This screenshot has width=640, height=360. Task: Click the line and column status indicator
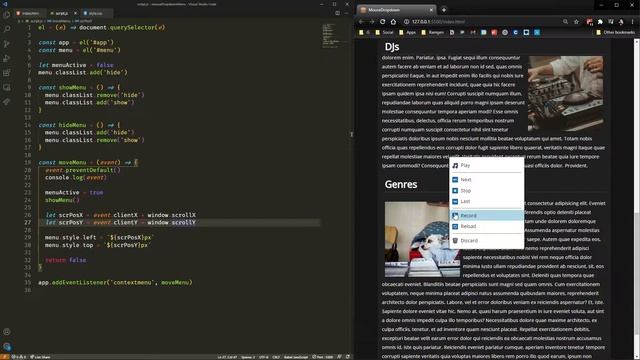point(227,357)
